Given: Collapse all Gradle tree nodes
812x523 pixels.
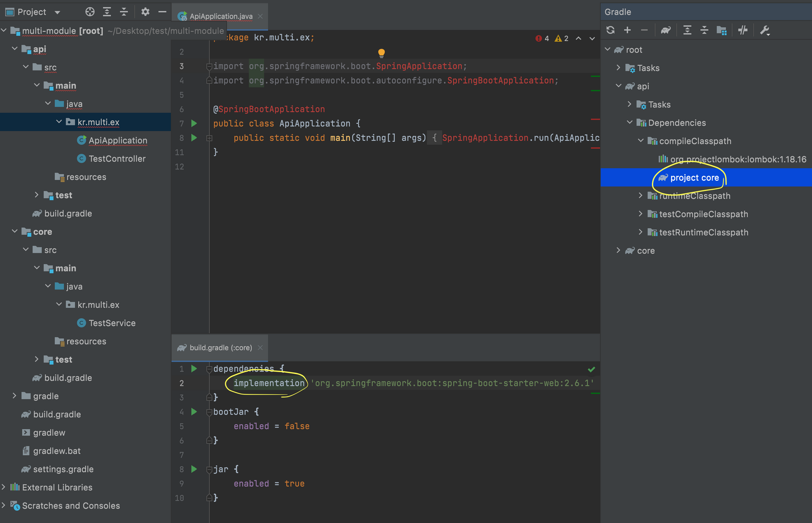Looking at the screenshot, I should [x=704, y=30].
